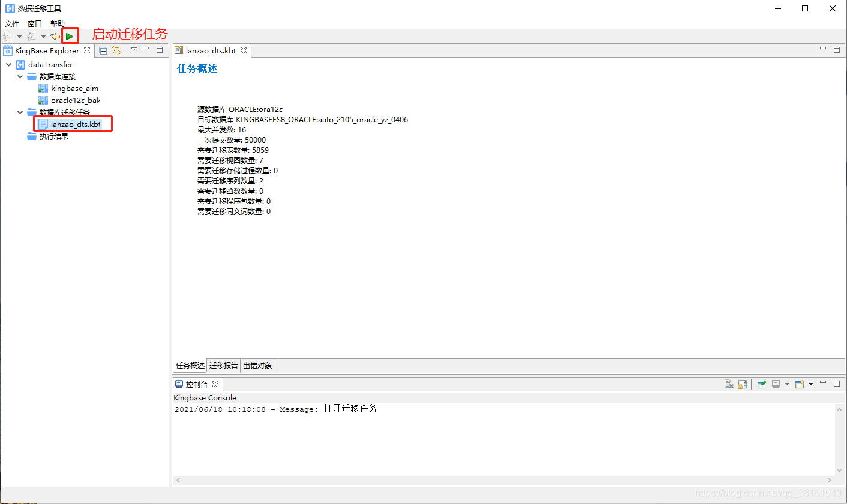Open the 帮助 menu
This screenshot has width=847, height=504.
(58, 23)
